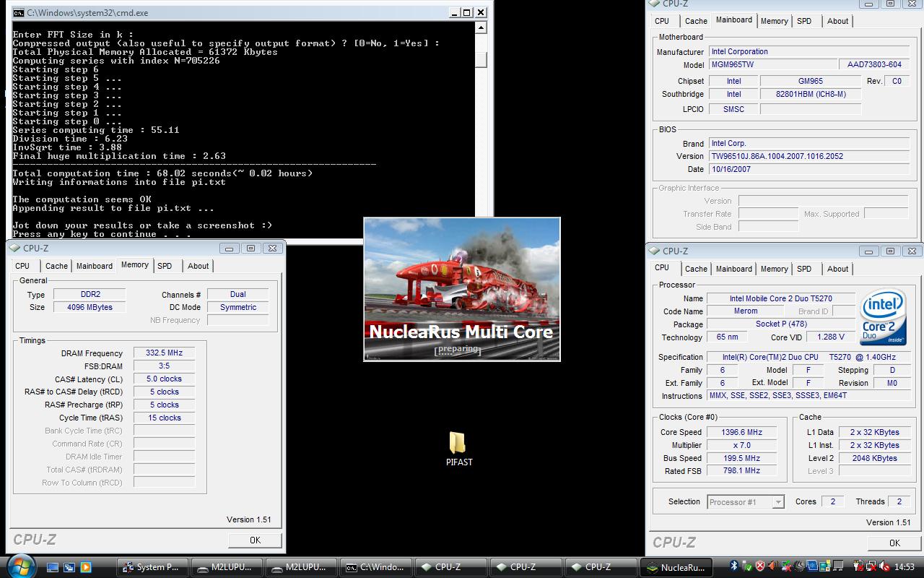Switch to C:\Windo... cmd taskbar button
The height and width of the screenshot is (578, 924).
[378, 567]
